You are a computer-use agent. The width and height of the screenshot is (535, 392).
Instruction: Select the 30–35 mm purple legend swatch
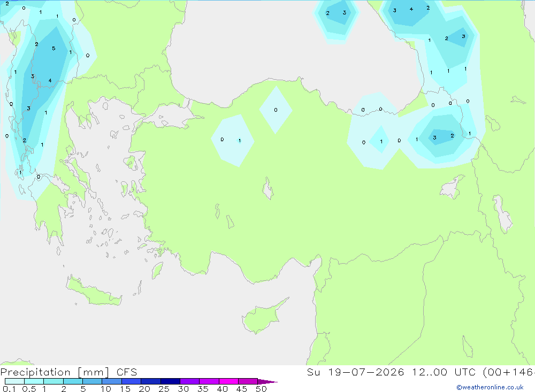pos(189,381)
